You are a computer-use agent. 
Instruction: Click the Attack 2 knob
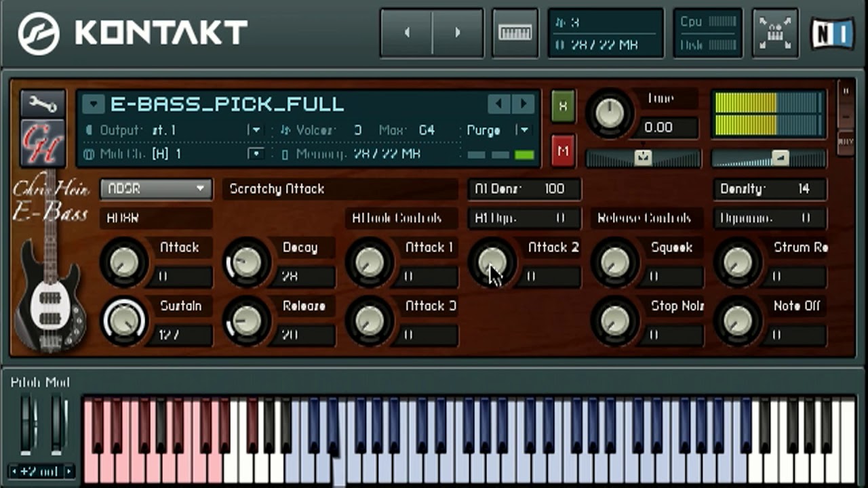tap(492, 262)
